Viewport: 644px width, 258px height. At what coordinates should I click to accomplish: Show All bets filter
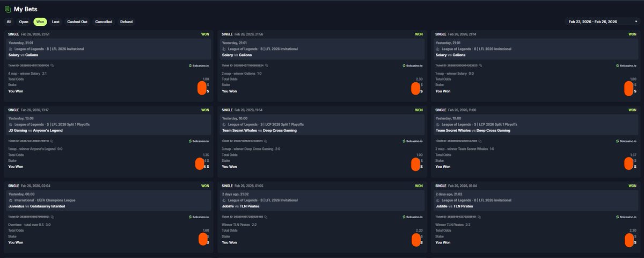tap(9, 22)
